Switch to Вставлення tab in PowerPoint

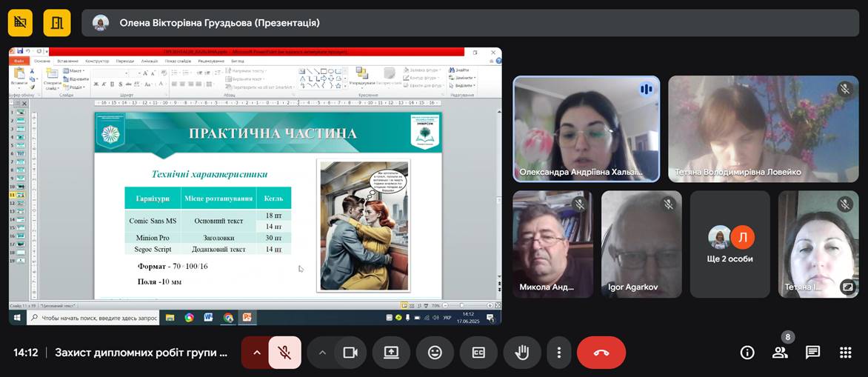67,61
